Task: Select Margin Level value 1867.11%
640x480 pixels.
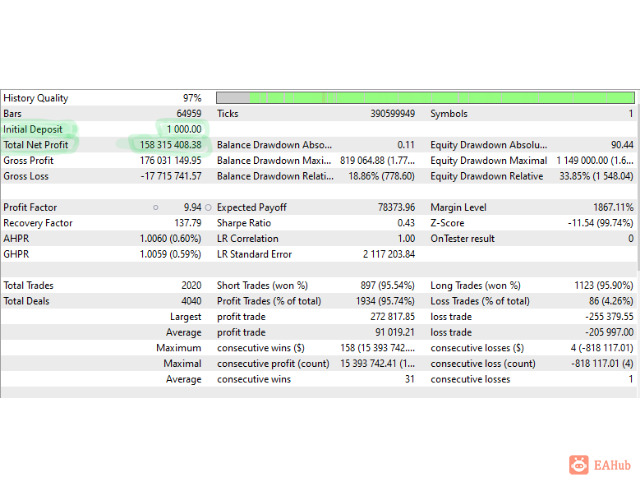Action: click(x=613, y=207)
